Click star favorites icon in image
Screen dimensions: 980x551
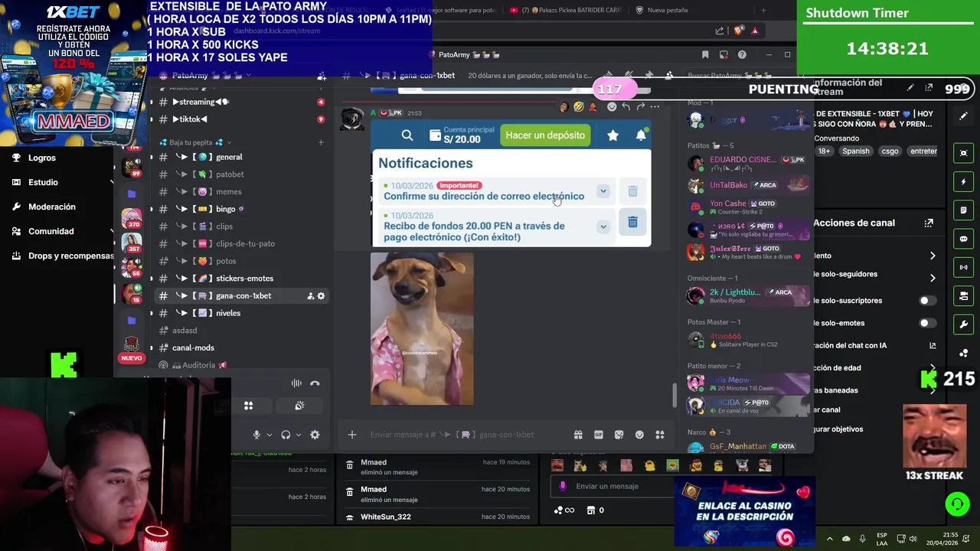613,135
